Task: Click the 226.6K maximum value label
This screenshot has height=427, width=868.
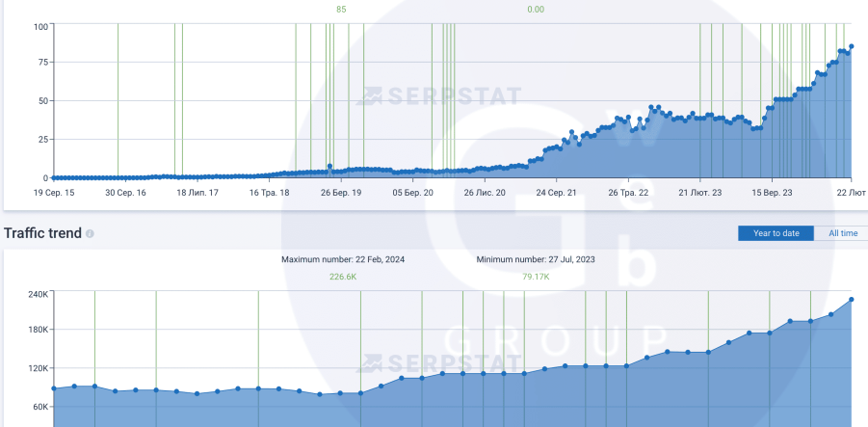Action: 343,277
